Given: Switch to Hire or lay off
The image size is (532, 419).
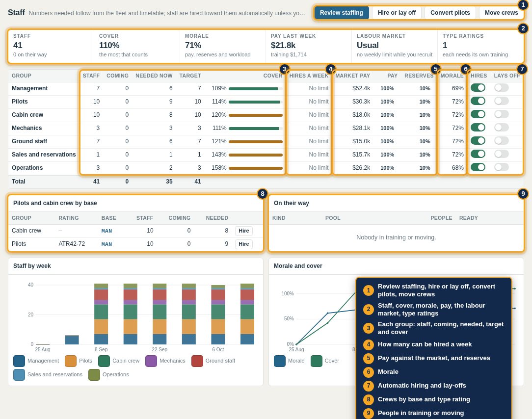Looking at the screenshot, I should coord(397,13).
